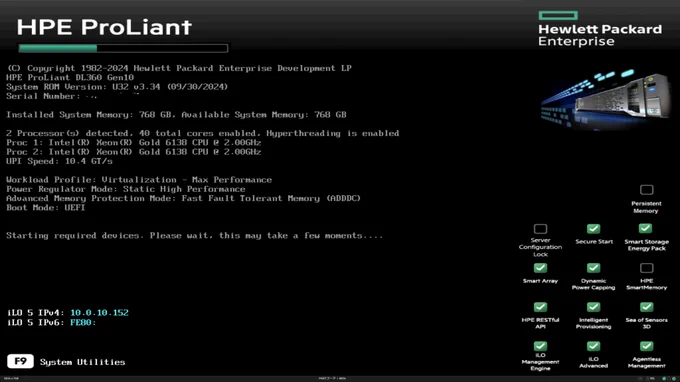The height and width of the screenshot is (382, 680).
Task: Click the Secure Start checkmark
Action: (x=593, y=229)
